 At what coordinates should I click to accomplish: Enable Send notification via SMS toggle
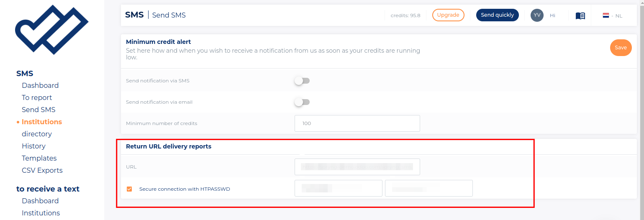(302, 81)
